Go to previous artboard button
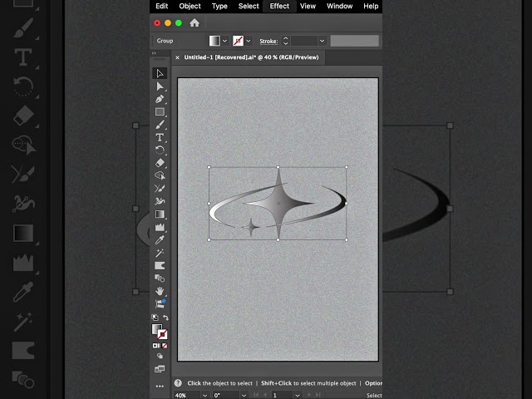The width and height of the screenshot is (532, 399). (265, 396)
